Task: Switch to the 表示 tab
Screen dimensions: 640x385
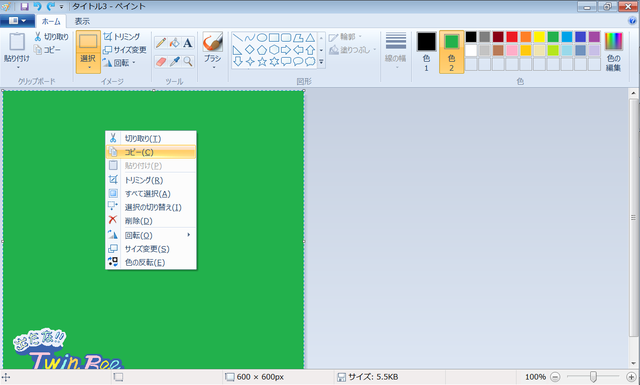Action: coord(82,21)
